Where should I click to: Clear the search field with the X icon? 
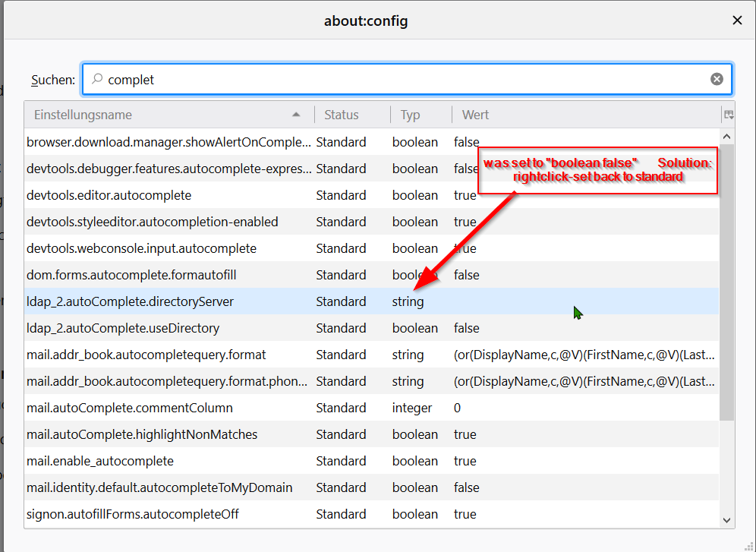point(717,79)
